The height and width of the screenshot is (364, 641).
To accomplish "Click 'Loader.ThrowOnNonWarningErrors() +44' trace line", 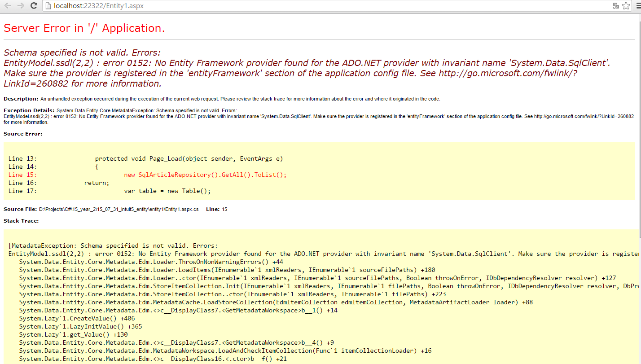I will [151, 262].
